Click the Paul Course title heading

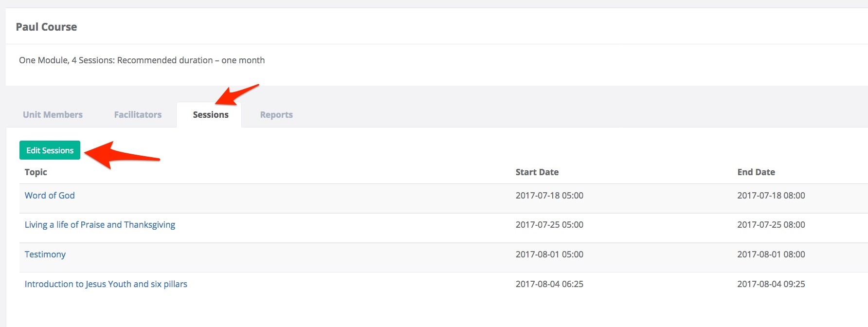[46, 27]
